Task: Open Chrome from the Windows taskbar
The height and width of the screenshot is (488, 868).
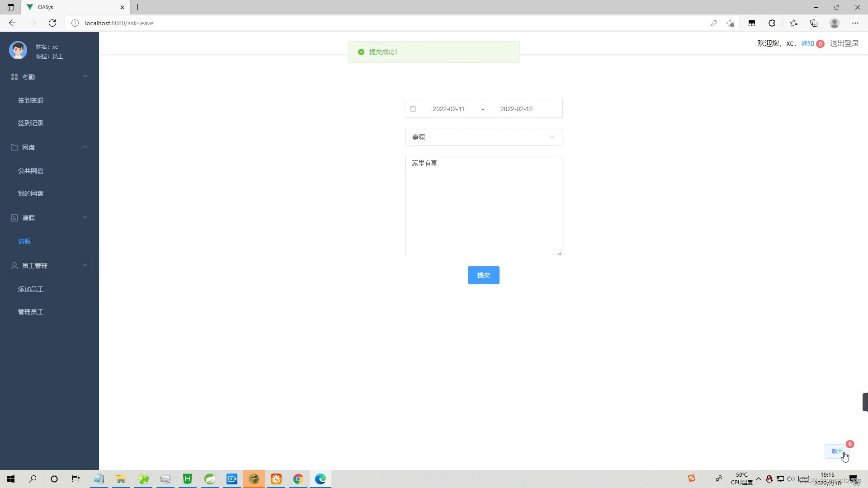Action: click(298, 479)
